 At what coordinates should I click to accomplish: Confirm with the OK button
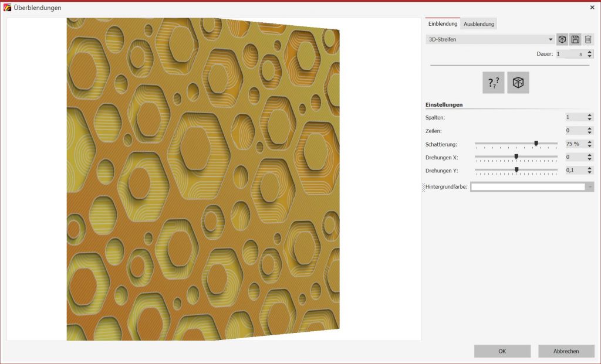(x=502, y=351)
